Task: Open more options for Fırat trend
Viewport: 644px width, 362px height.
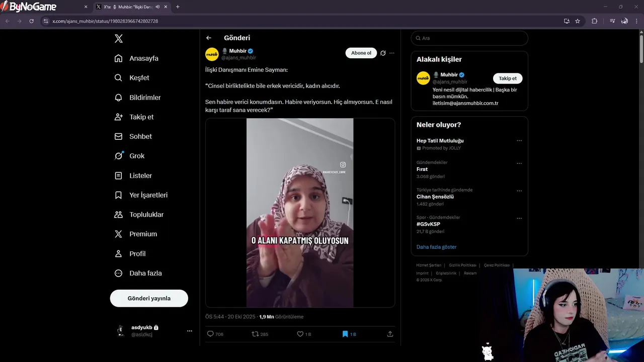Action: click(519, 163)
